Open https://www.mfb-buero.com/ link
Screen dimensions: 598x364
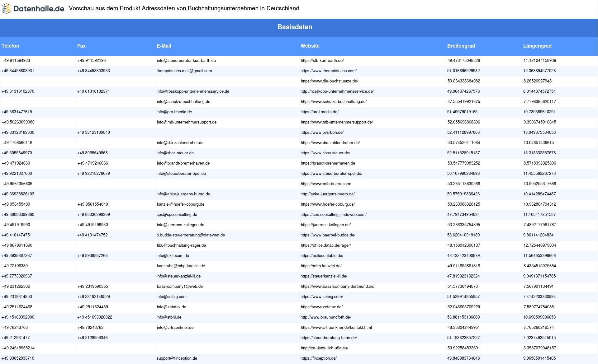(326, 184)
